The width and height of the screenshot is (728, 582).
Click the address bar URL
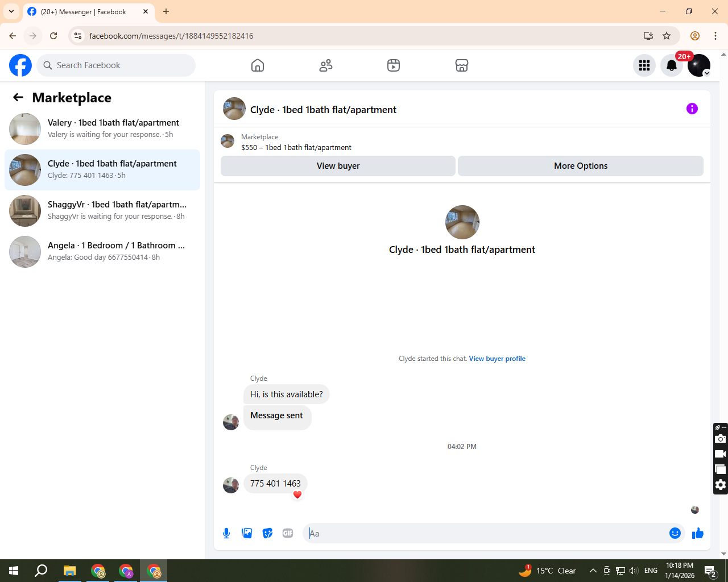171,36
